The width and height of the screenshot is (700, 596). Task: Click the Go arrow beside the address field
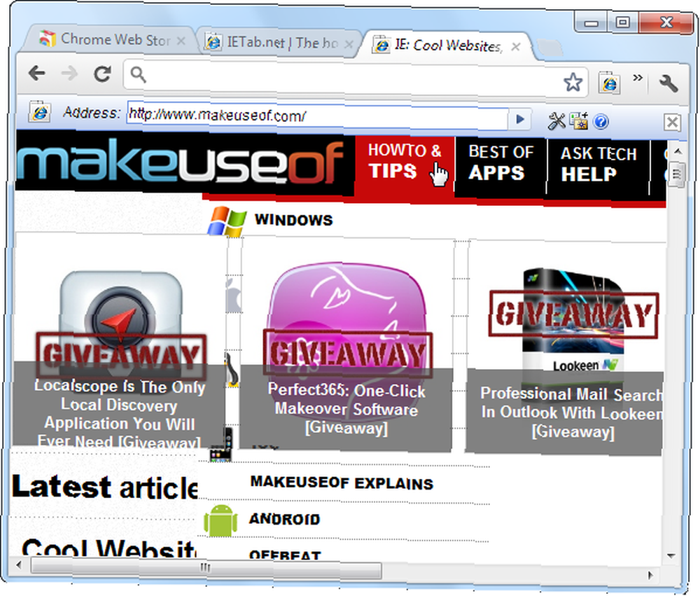coord(519,119)
